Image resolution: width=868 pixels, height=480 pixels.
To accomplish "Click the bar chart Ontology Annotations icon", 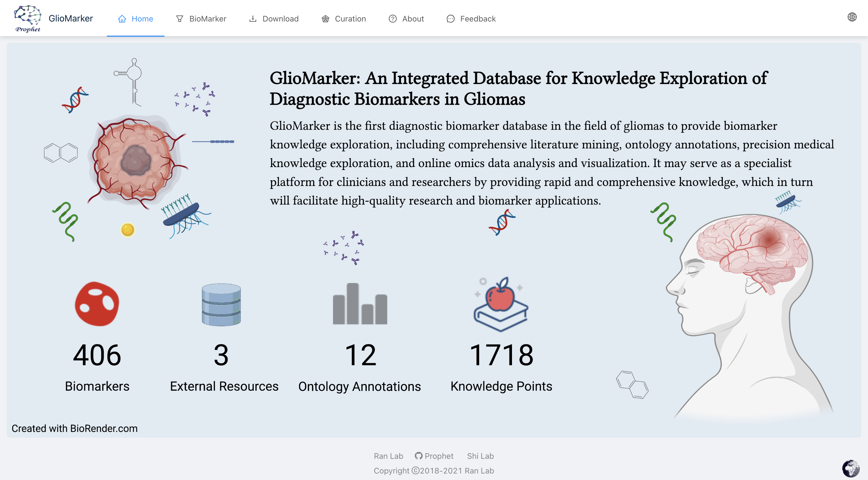I will tap(360, 304).
